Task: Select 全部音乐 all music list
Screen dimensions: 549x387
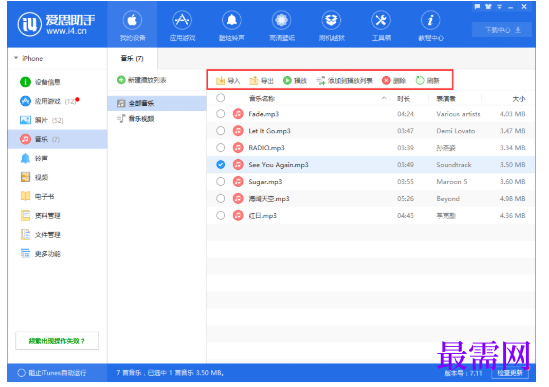Action: click(157, 103)
